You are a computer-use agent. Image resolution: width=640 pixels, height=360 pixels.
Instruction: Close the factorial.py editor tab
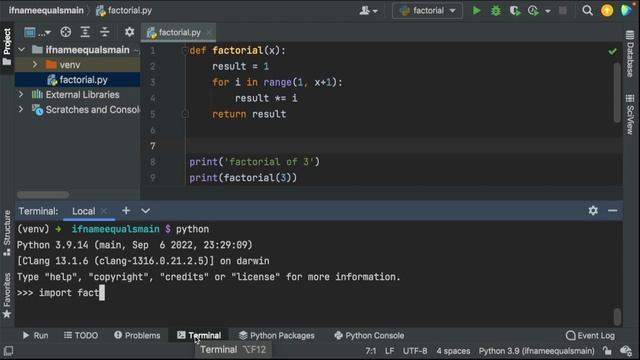(x=209, y=32)
